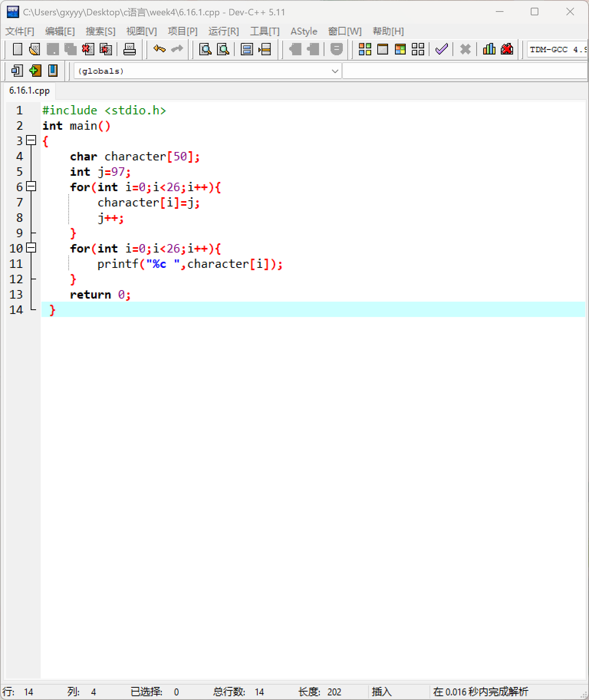This screenshot has height=700, width=589.
Task: Open Find with the magnifier icon
Action: point(206,49)
